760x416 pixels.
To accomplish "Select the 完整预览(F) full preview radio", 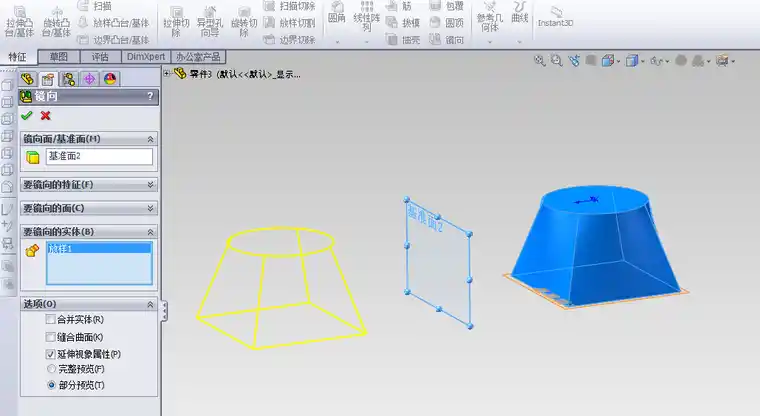I will (x=51, y=369).
